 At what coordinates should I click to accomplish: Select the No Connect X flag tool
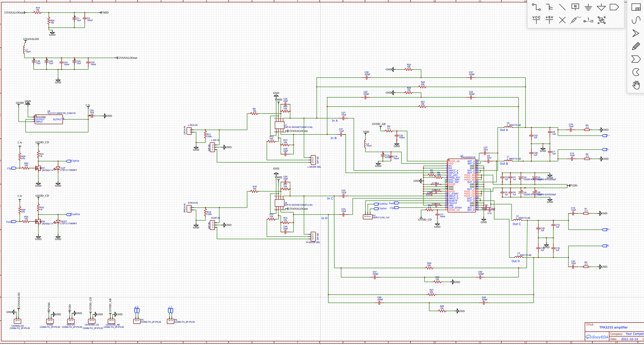(562, 20)
